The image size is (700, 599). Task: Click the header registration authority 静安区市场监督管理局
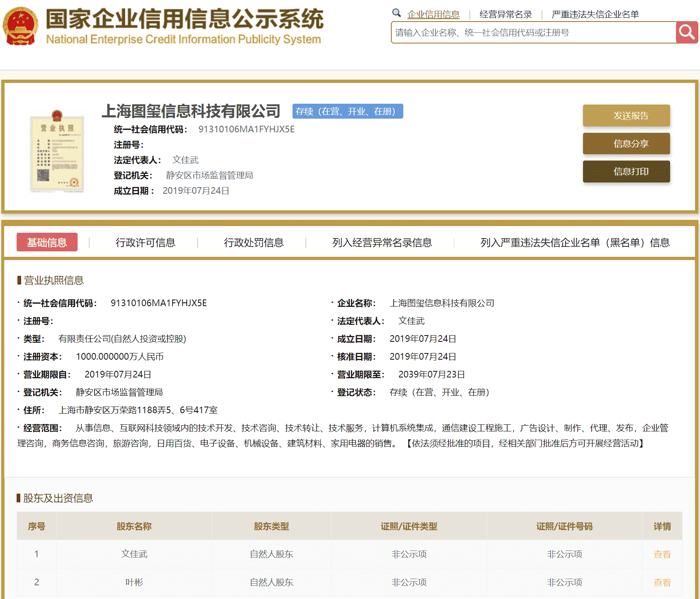click(209, 175)
